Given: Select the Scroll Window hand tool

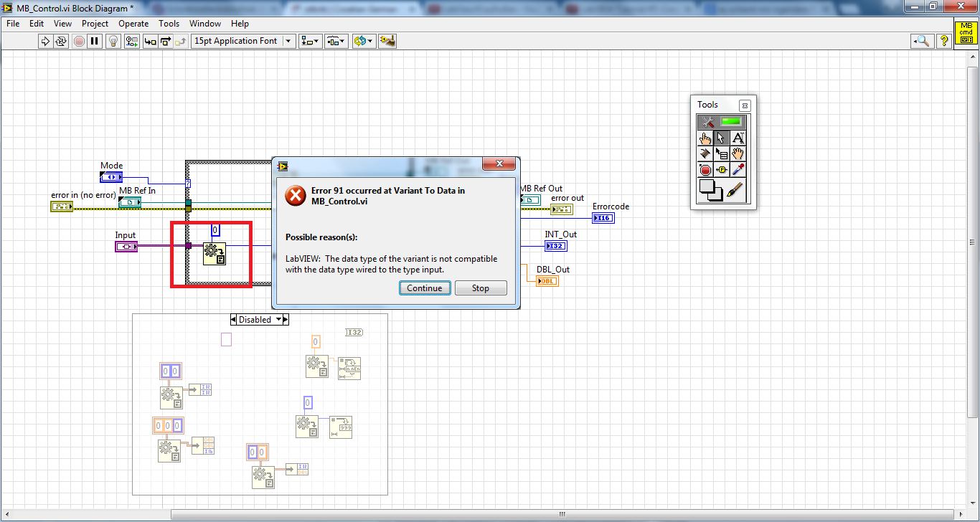Looking at the screenshot, I should coord(738,154).
